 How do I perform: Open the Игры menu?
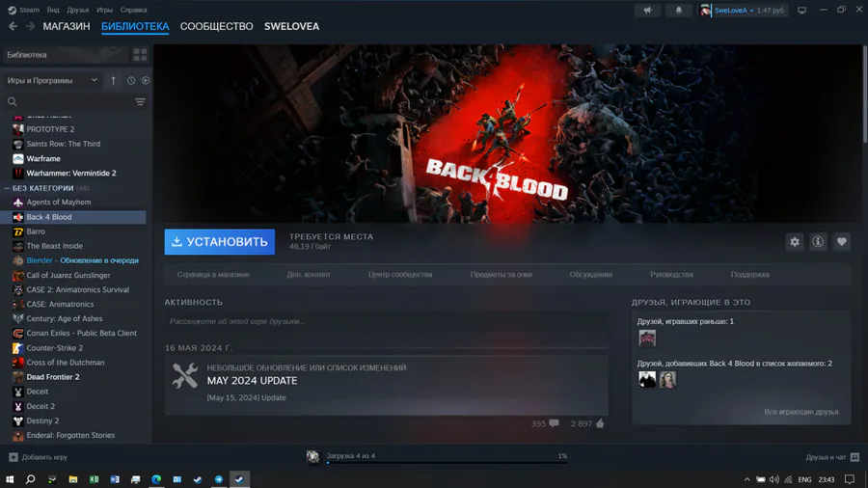pyautogui.click(x=104, y=10)
